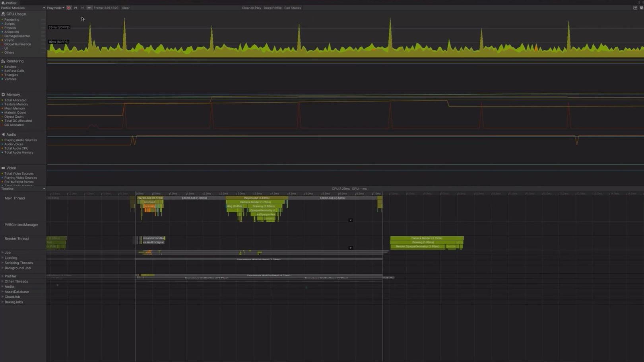Toggle Clear on Play
644x362 pixels.
click(x=251, y=8)
